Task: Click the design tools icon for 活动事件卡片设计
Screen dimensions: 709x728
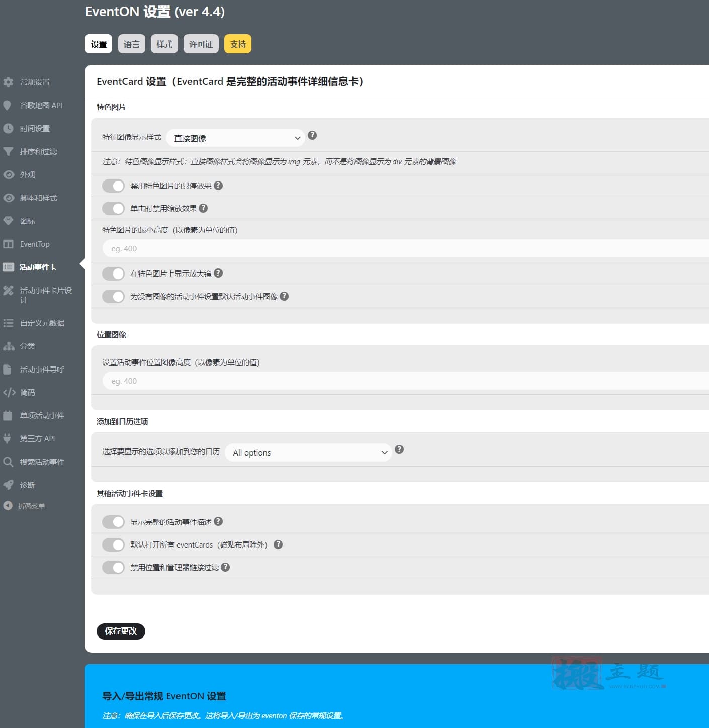Action: click(x=8, y=290)
